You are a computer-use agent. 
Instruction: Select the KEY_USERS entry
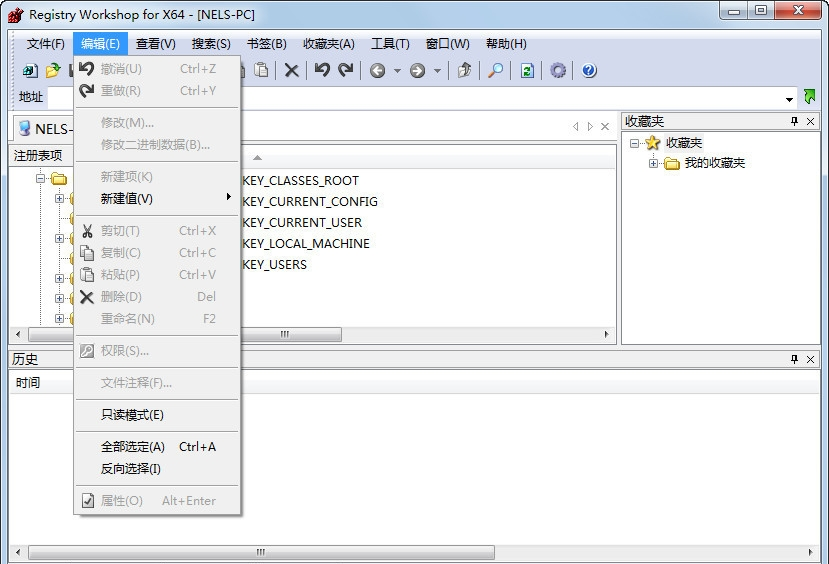pyautogui.click(x=274, y=265)
